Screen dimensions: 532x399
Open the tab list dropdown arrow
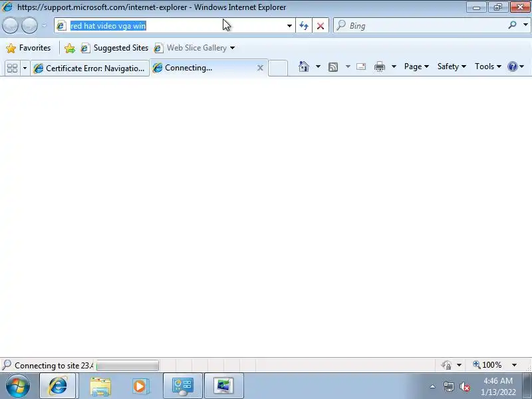pos(25,68)
